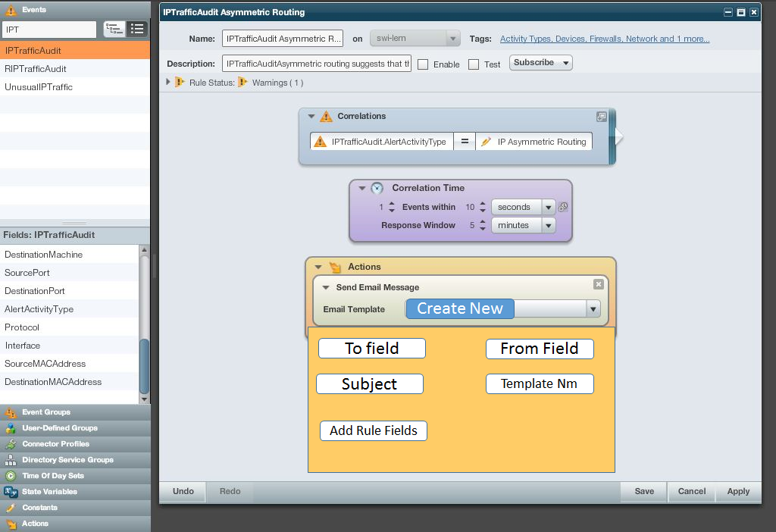
Task: Switch to list view icon beside search box
Action: [137, 30]
